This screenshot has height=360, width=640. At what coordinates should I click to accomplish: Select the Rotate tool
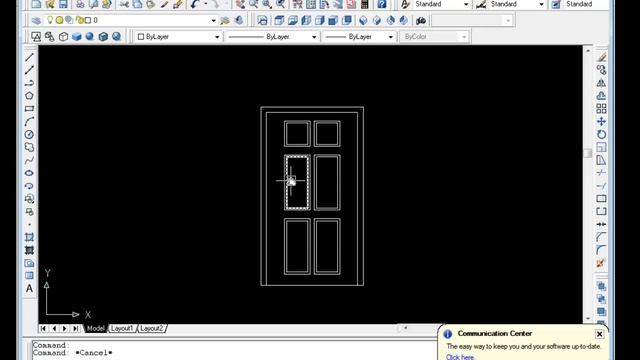click(x=601, y=135)
